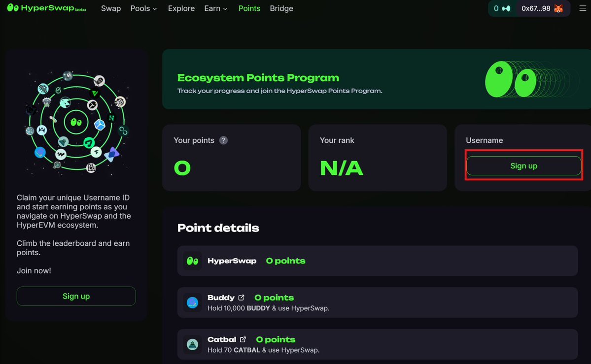Image resolution: width=591 pixels, height=364 pixels.
Task: Open Buddy external link icon
Action: pos(242,298)
